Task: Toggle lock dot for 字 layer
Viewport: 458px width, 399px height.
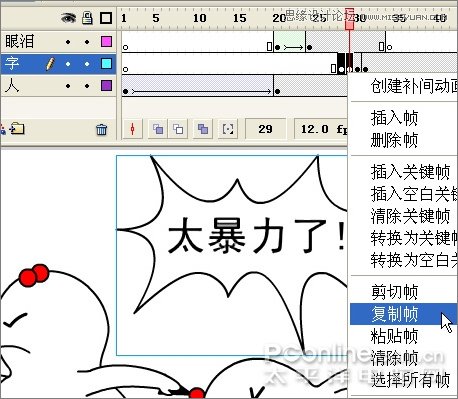Action: tap(87, 64)
